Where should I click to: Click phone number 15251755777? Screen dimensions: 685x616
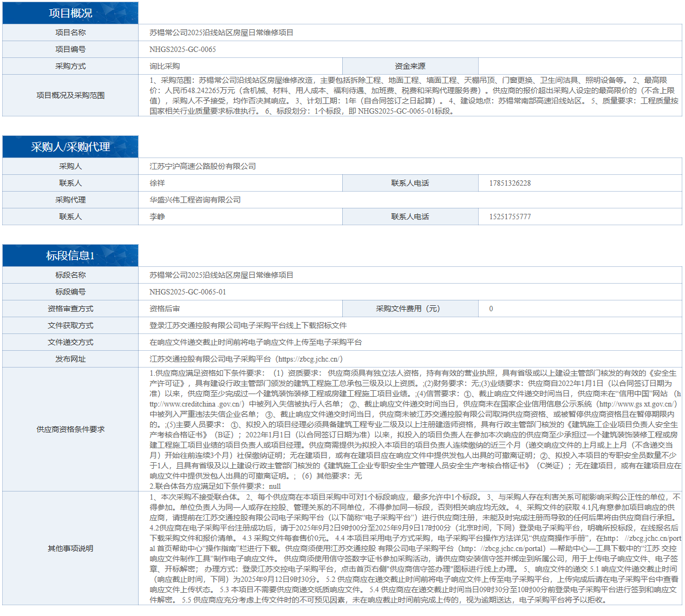(x=510, y=217)
